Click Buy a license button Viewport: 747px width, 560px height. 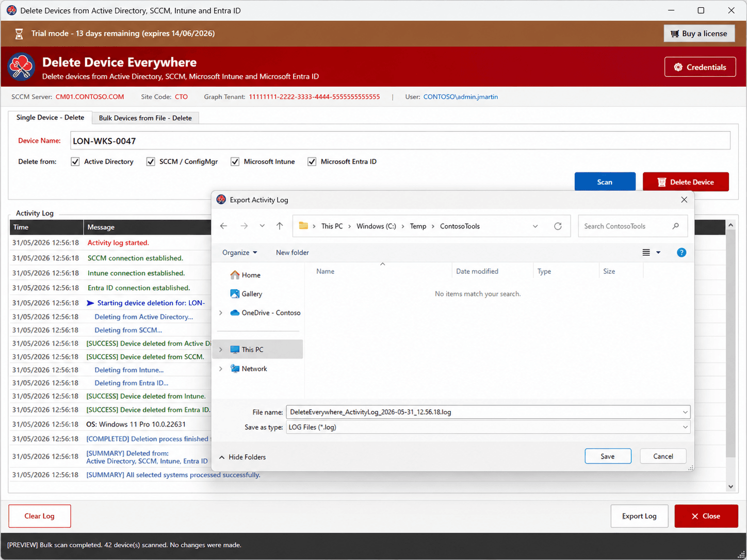(699, 34)
